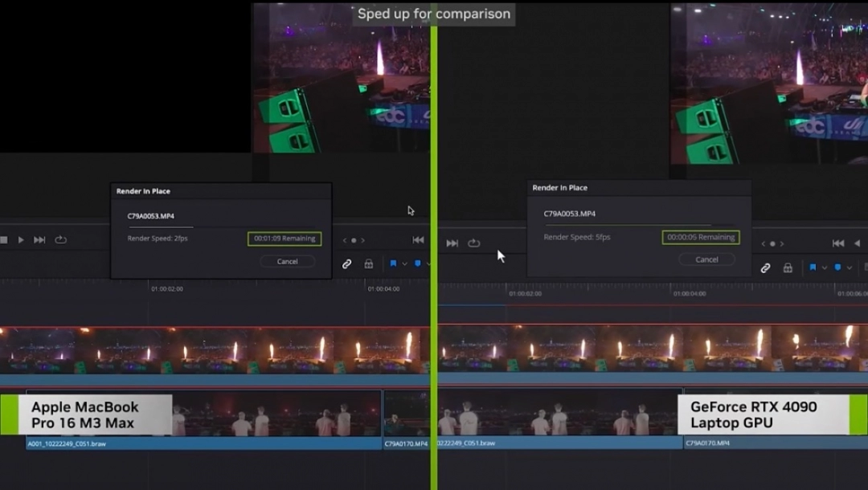
Task: Jump to first frame on the RTX 4090 side
Action: 838,243
